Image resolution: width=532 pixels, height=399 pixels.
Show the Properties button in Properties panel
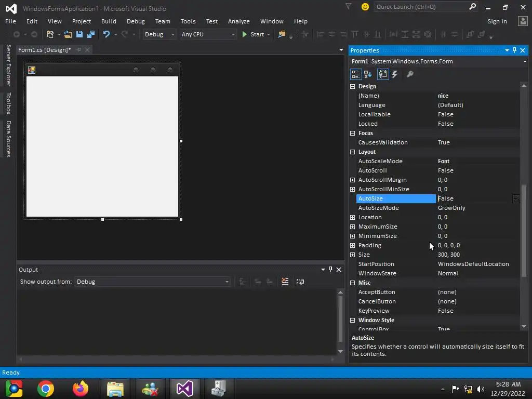(383, 74)
